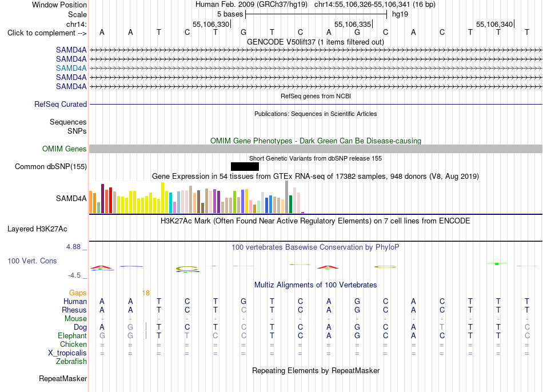Click the tallest yellow GTEx expression bar
This screenshot has width=543, height=392.
[x=162, y=198]
